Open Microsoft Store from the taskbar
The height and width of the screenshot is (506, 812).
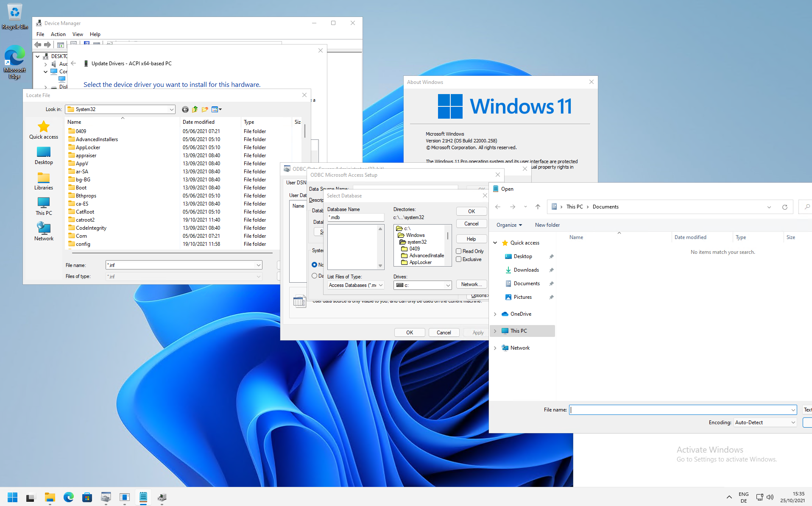[x=87, y=497]
